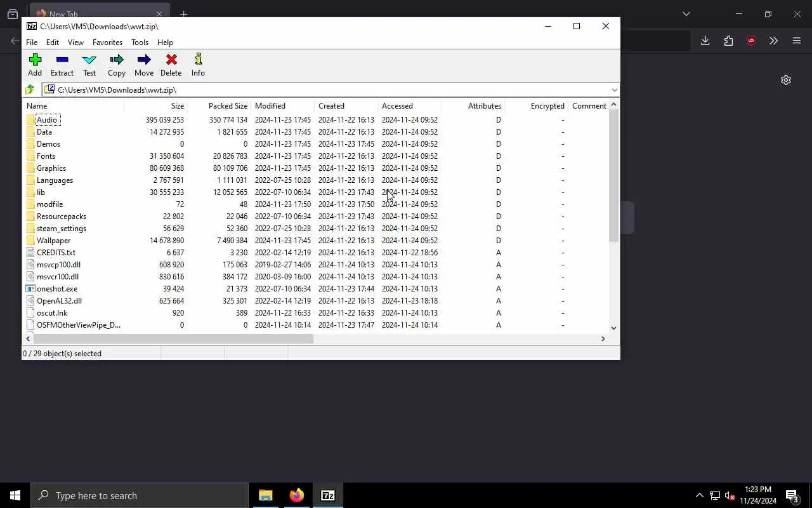Select the Wallpaper folder
The height and width of the screenshot is (508, 812).
coord(54,240)
